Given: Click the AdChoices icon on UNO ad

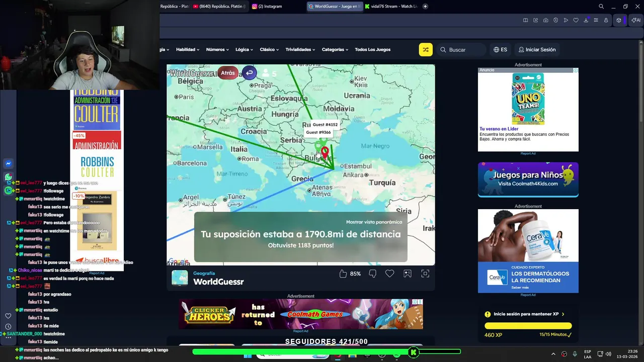Looking at the screenshot, I should point(576,70).
